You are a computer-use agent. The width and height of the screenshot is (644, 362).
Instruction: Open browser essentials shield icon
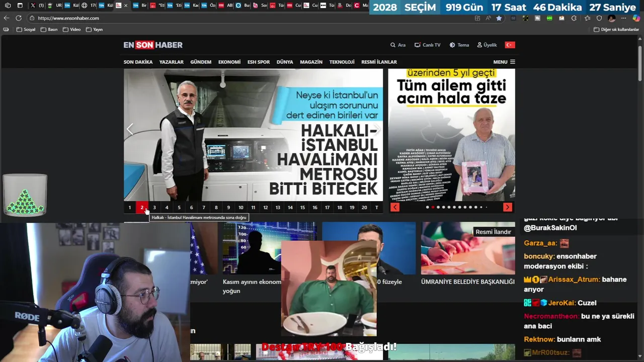coord(599,18)
